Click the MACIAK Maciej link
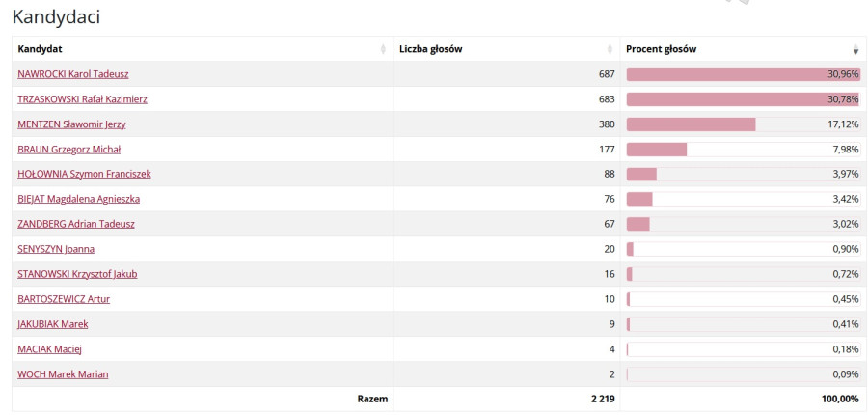Screen dimensions: 868x415 coord(49,349)
